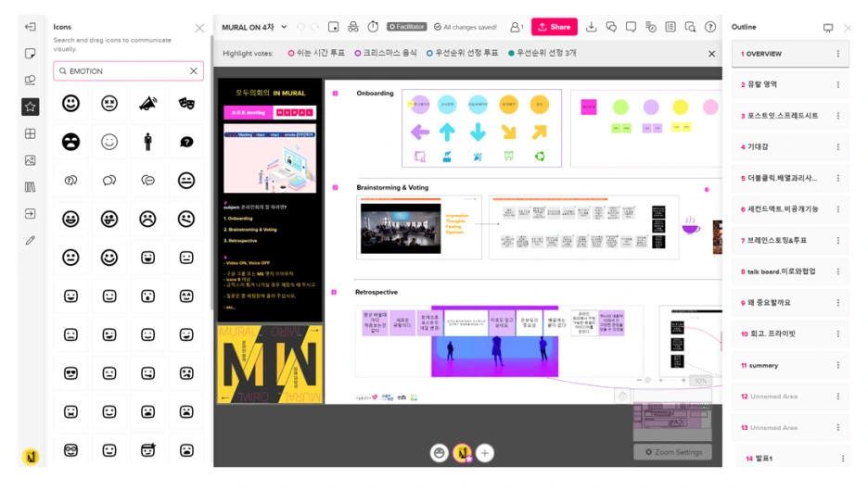Click the EMOTION icon search field
The height and width of the screenshot is (491, 868).
point(128,70)
